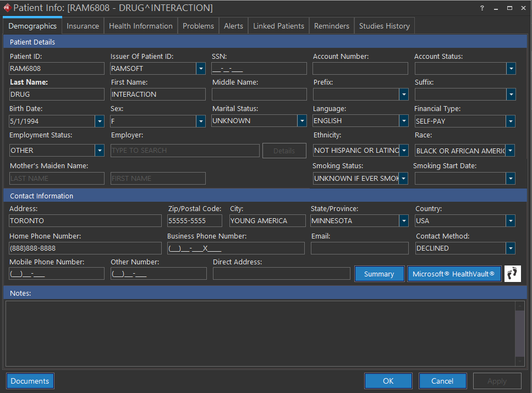The width and height of the screenshot is (532, 393).
Task: Click into the Email input field
Action: 358,248
